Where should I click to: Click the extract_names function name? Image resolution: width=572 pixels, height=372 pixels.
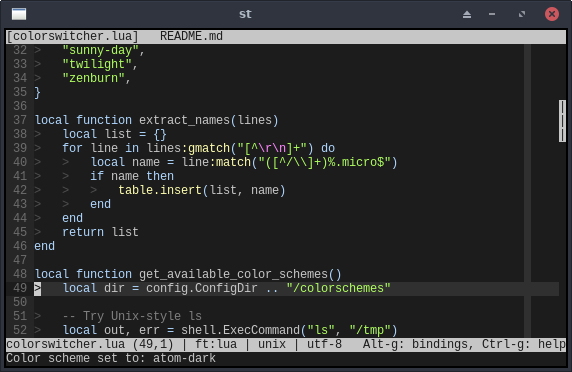[184, 120]
